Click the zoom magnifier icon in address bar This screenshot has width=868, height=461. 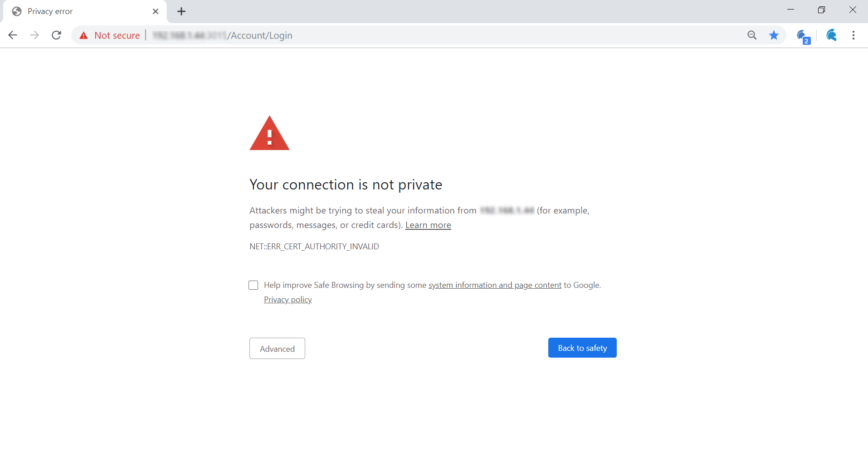pyautogui.click(x=752, y=35)
